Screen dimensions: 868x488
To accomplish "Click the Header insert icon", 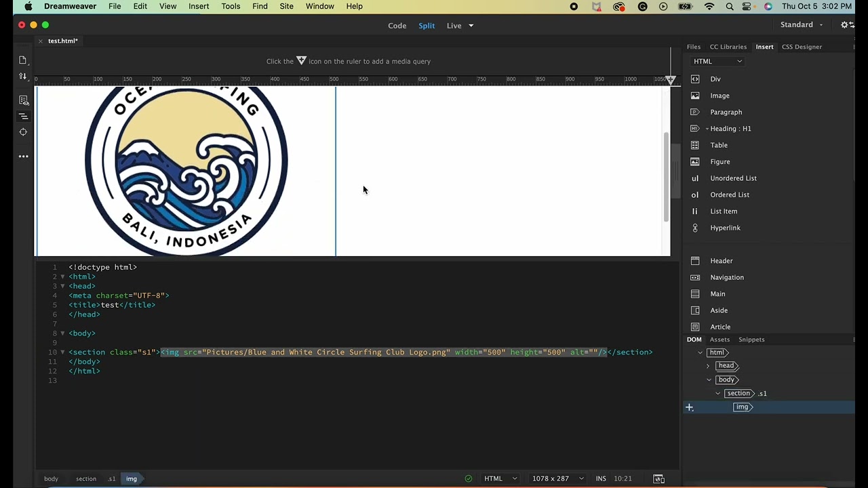I will click(x=695, y=261).
